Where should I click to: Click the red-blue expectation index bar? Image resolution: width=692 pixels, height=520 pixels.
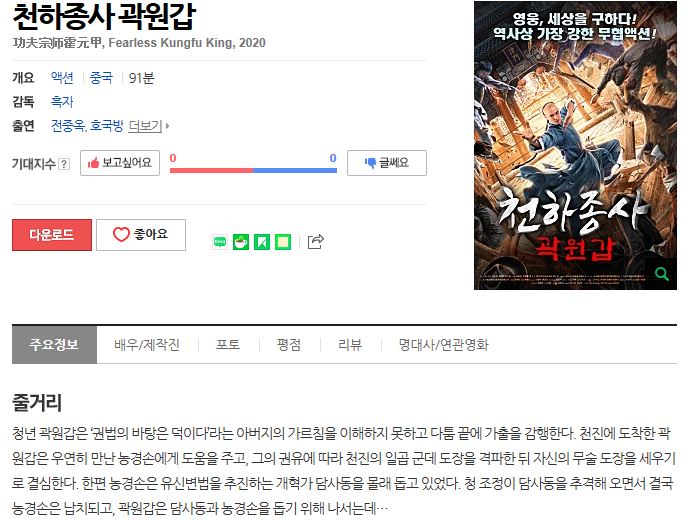pyautogui.click(x=253, y=170)
